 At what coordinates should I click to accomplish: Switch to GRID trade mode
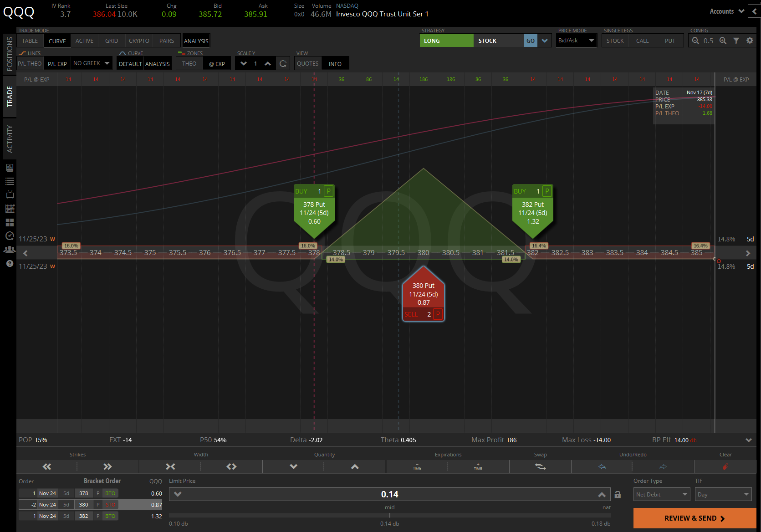(x=112, y=41)
